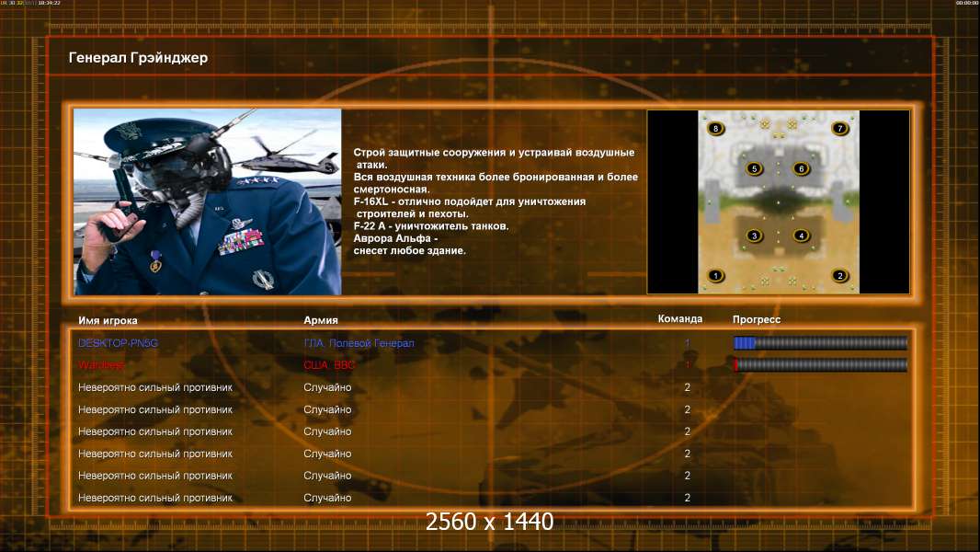The image size is (980, 552).
Task: Select the red player name Wardbest
Action: click(x=101, y=365)
